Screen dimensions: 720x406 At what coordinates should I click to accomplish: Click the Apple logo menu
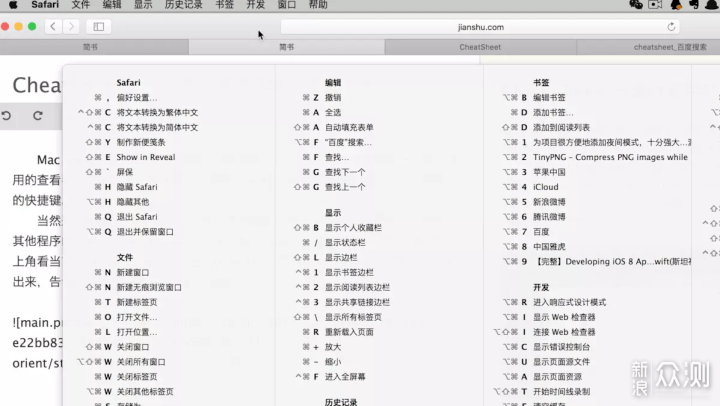[12, 5]
